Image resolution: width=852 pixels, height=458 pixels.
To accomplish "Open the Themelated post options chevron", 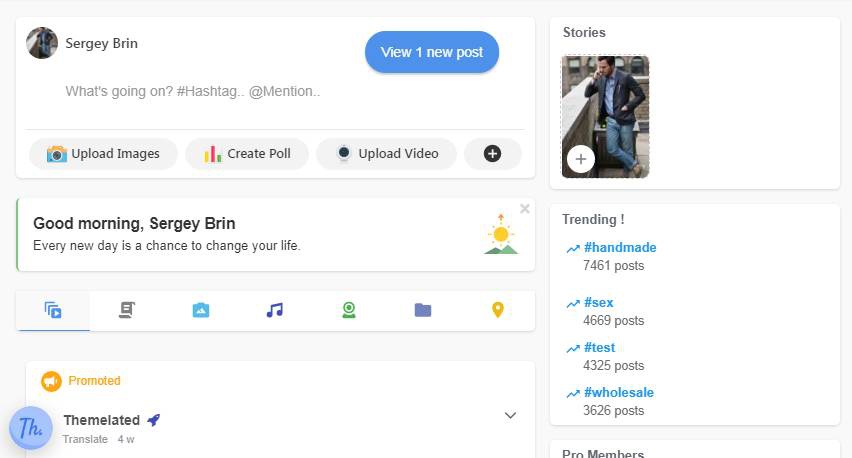I will tap(510, 415).
